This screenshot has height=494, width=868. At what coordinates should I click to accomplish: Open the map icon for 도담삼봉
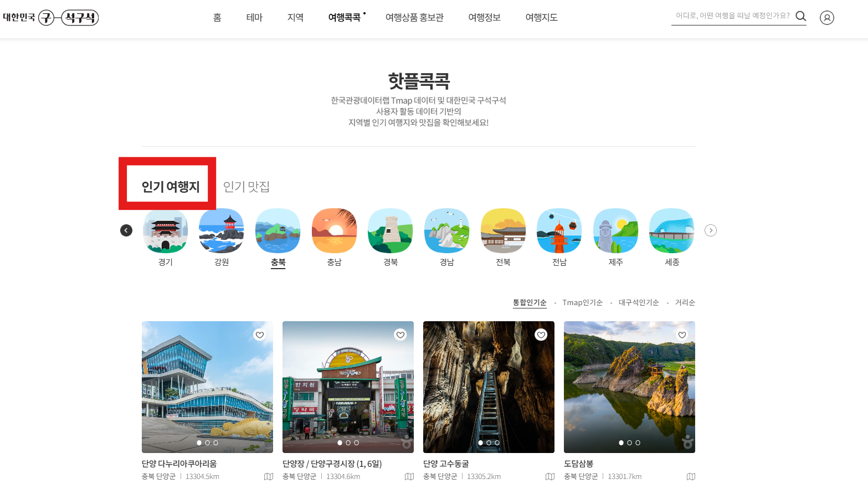(x=690, y=476)
